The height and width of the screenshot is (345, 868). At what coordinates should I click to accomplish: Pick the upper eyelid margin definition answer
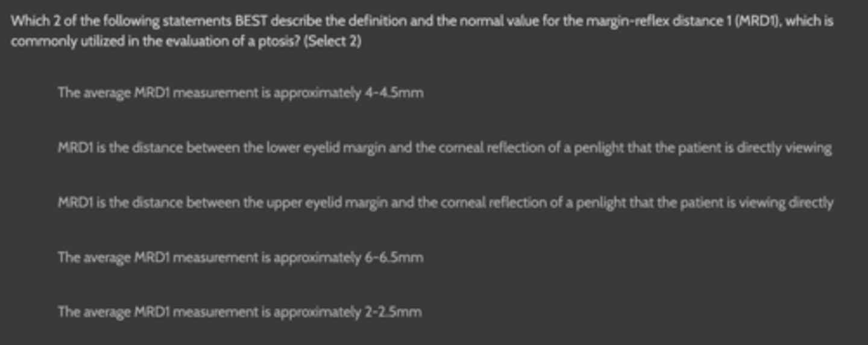tap(445, 202)
